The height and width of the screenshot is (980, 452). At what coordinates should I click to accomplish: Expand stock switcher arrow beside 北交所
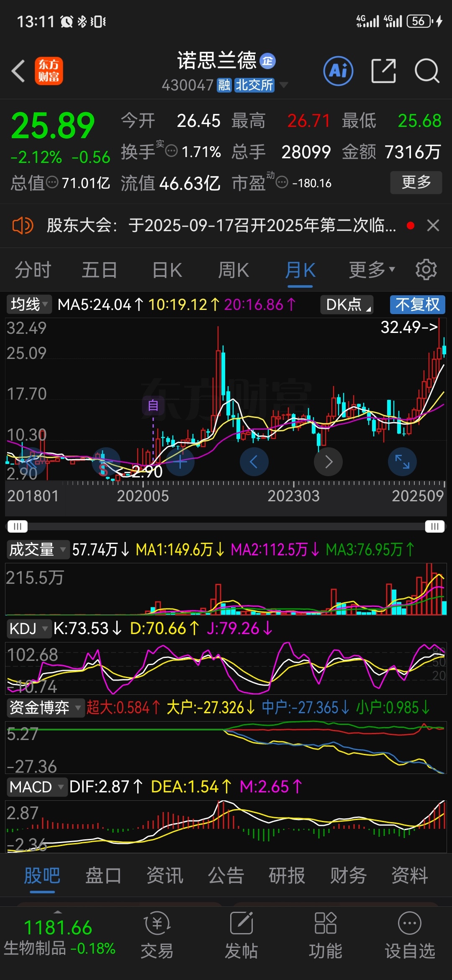[x=284, y=85]
